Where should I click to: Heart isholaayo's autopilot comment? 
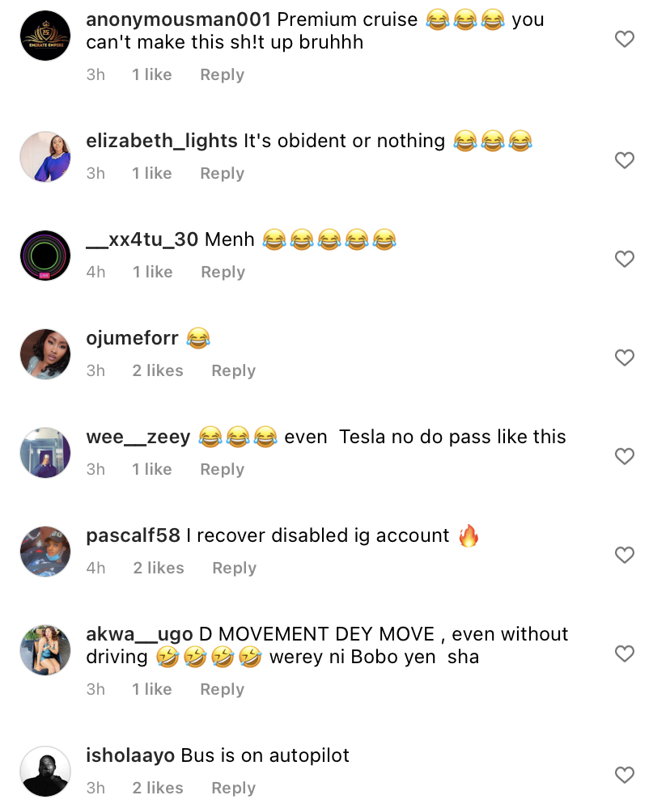coord(625,775)
